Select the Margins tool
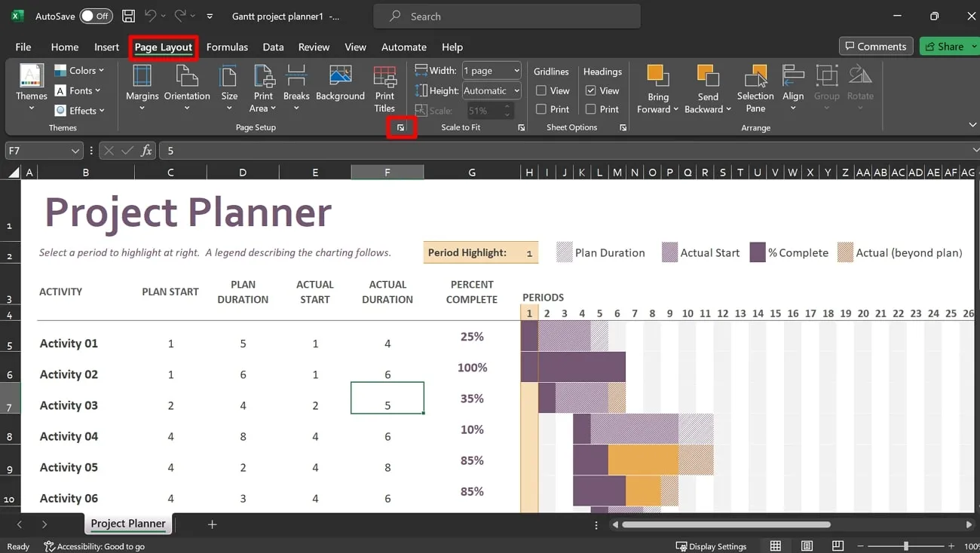 click(141, 87)
